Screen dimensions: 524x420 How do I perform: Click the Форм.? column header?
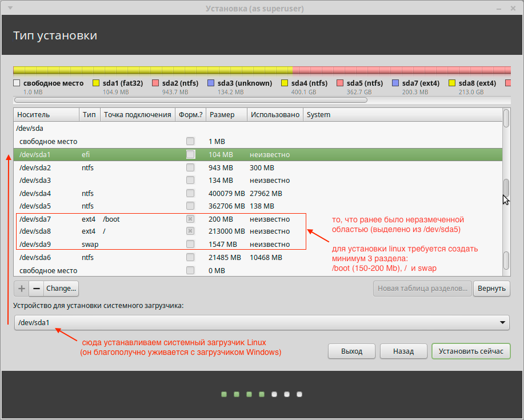coord(190,115)
